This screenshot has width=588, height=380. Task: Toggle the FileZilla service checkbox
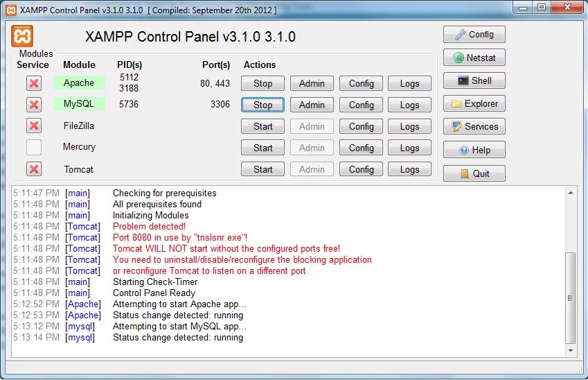pyautogui.click(x=34, y=126)
